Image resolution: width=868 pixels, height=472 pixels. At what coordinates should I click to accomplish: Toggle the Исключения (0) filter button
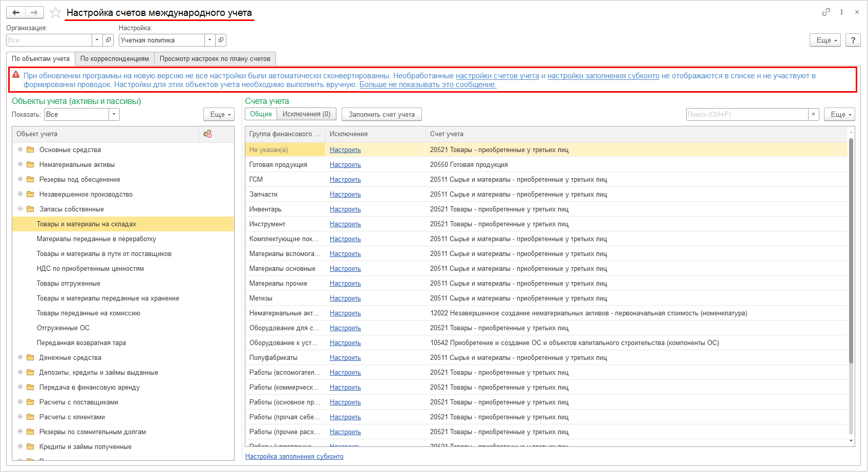306,114
